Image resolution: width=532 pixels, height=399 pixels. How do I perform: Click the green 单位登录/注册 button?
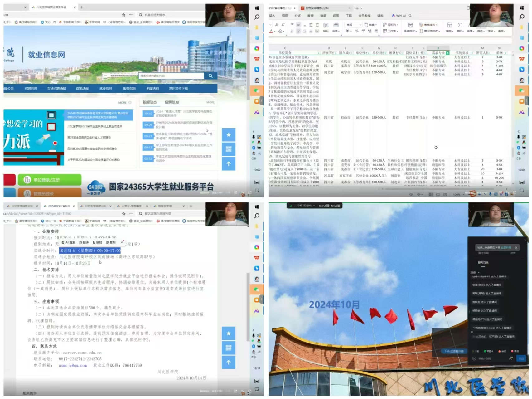click(50, 180)
